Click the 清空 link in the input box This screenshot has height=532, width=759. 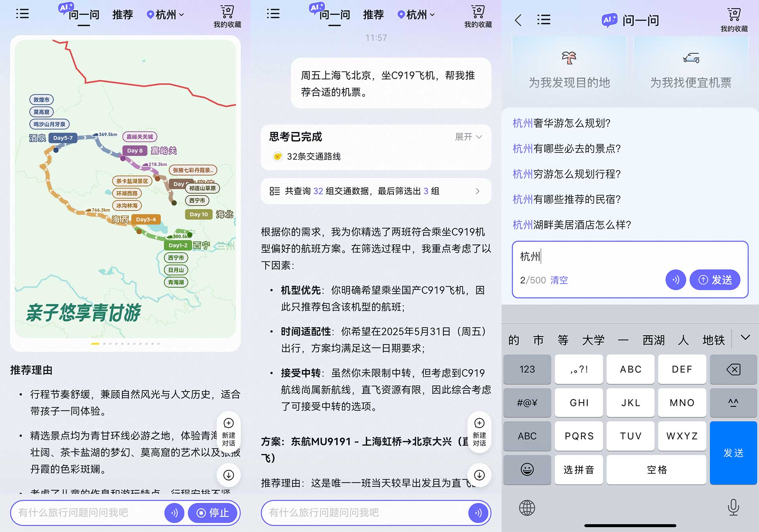tap(559, 280)
